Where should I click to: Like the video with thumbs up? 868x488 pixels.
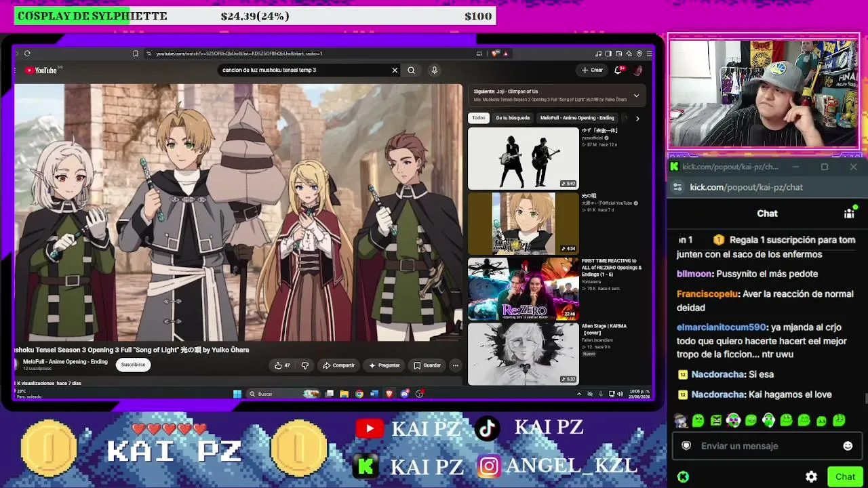pyautogui.click(x=281, y=365)
